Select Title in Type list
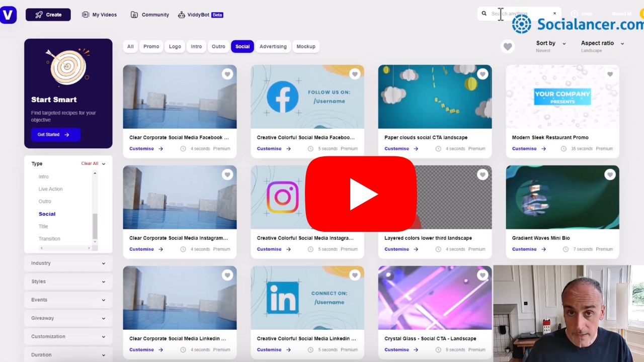 [x=43, y=226]
